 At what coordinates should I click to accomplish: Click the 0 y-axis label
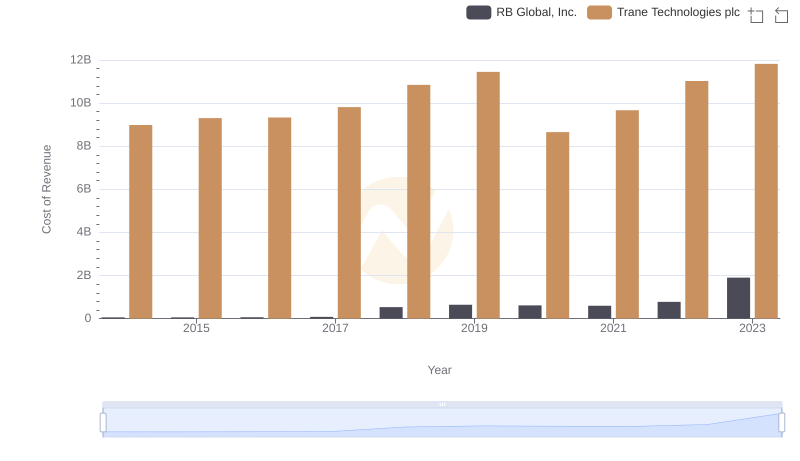tap(88, 318)
